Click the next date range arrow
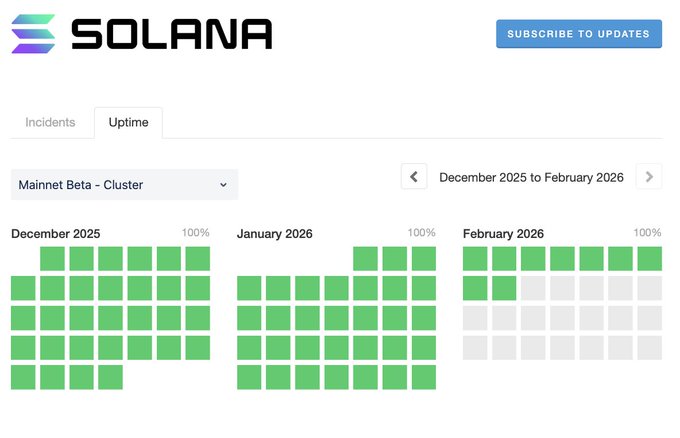 pos(649,177)
